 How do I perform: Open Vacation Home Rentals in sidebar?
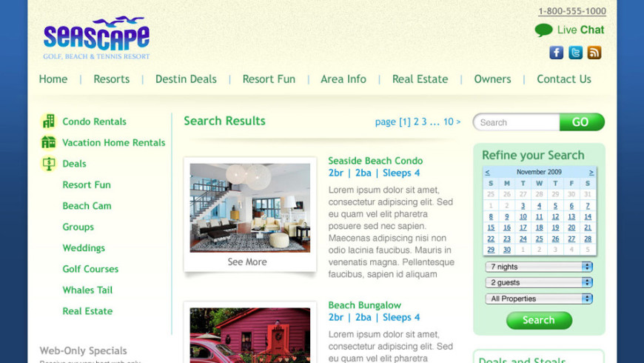(114, 143)
